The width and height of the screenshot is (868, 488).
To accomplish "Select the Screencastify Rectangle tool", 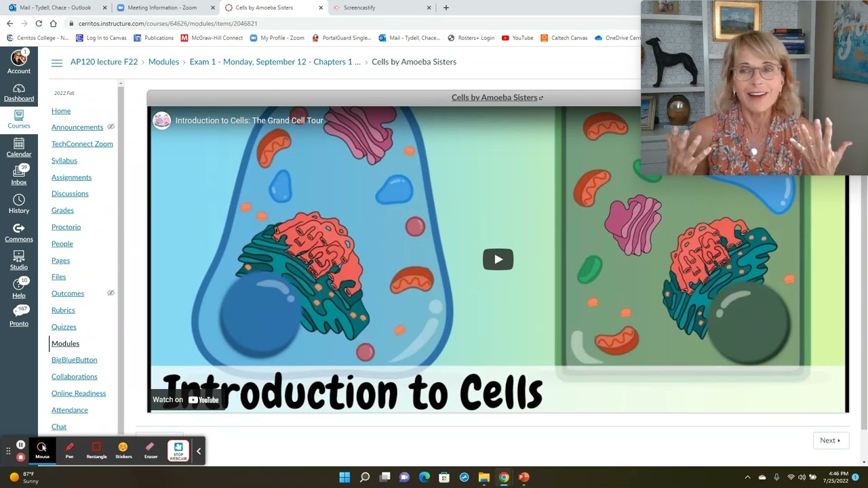I will tap(96, 450).
